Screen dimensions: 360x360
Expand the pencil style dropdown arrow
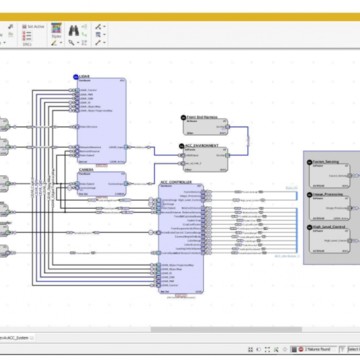tap(61, 43)
